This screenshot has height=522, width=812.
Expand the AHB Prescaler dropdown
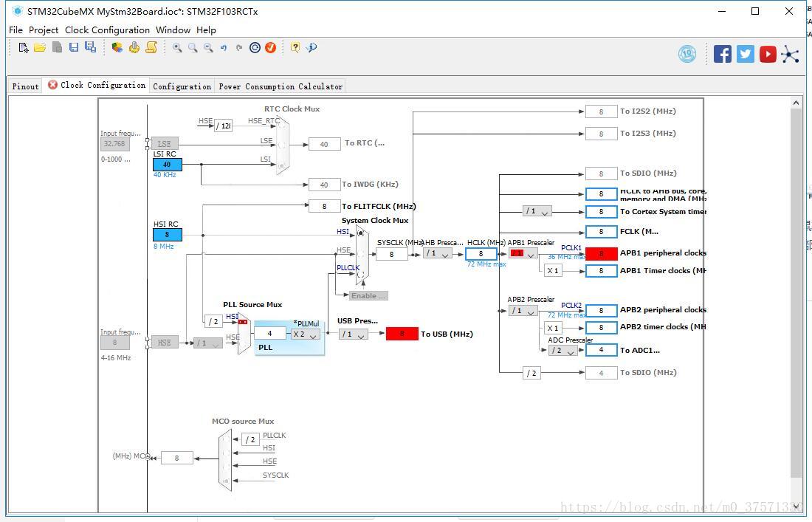[x=437, y=254]
